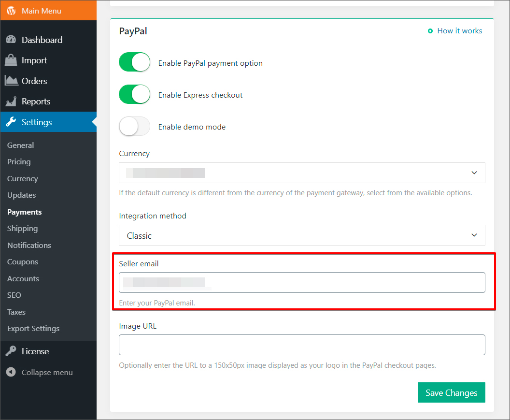Viewport: 510px width, 420px height.
Task: Open General settings submenu
Action: pyautogui.click(x=20, y=145)
